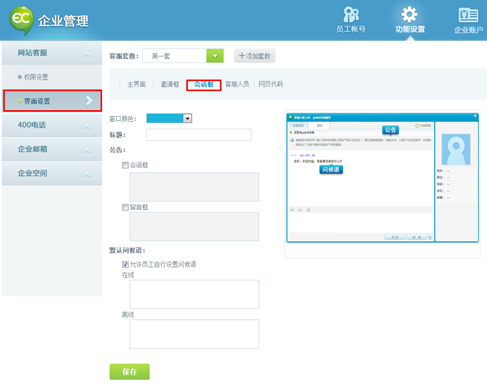The width and height of the screenshot is (487, 381).
Task: Open the 客服套数 dropdown arrow
Action: (x=215, y=56)
